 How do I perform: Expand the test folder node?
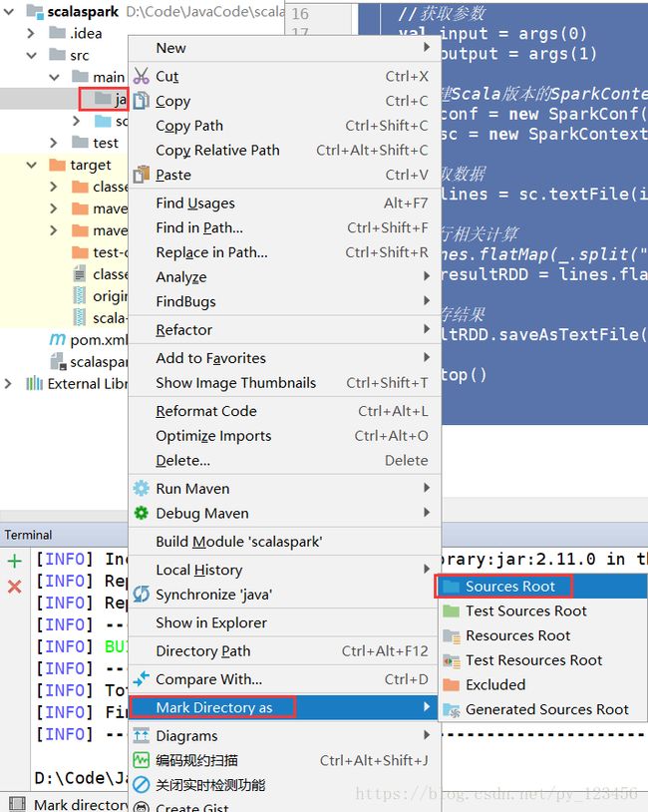click(53, 143)
